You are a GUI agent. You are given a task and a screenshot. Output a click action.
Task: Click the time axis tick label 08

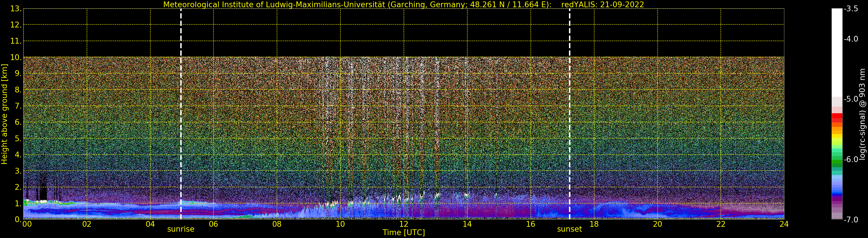point(277,224)
